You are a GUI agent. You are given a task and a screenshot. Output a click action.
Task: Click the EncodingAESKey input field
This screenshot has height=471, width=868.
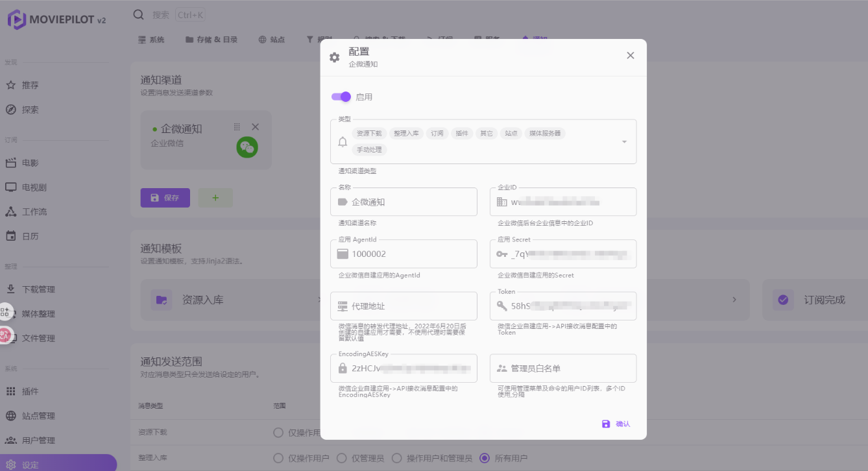[404, 368]
